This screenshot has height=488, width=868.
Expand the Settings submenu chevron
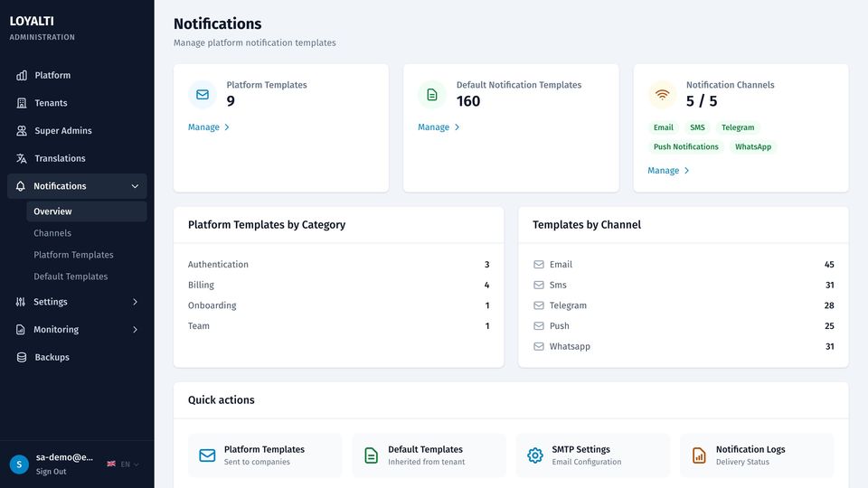(x=135, y=302)
